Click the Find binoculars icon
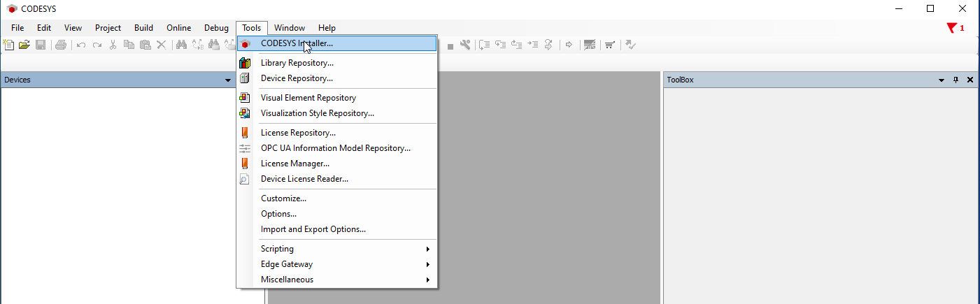Screen dimensions: 980x304 [181, 45]
